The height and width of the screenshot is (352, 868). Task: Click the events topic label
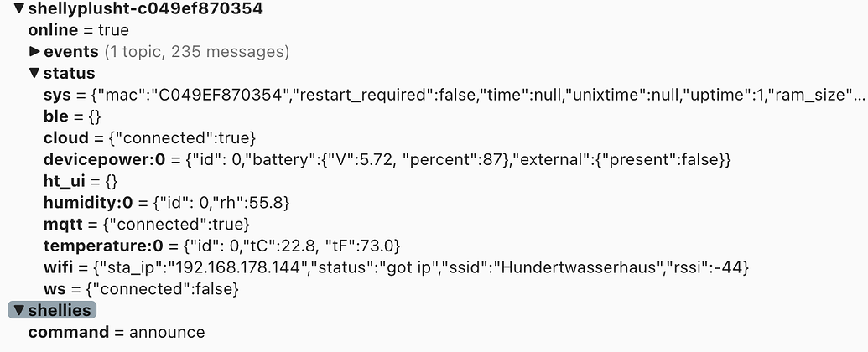tap(70, 51)
